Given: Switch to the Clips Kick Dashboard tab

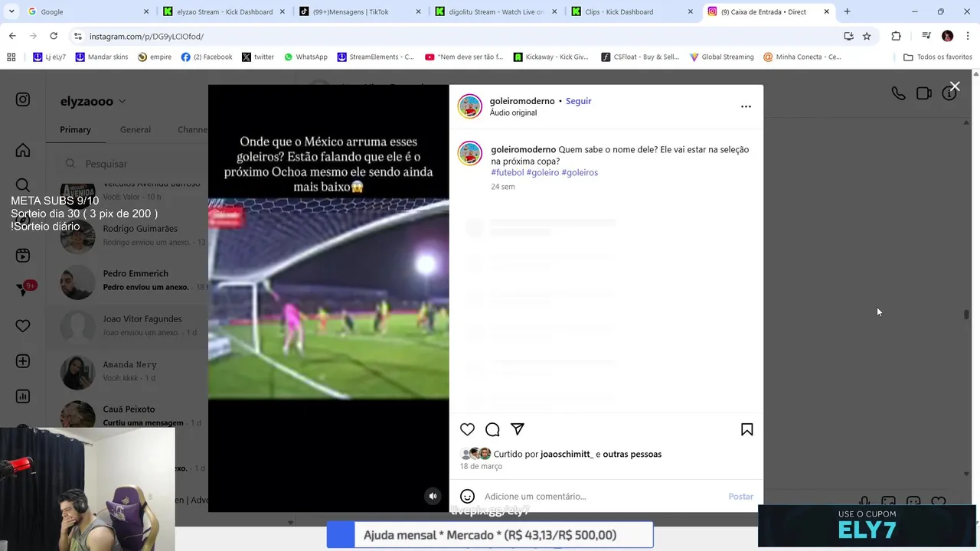Looking at the screenshot, I should 631,11.
